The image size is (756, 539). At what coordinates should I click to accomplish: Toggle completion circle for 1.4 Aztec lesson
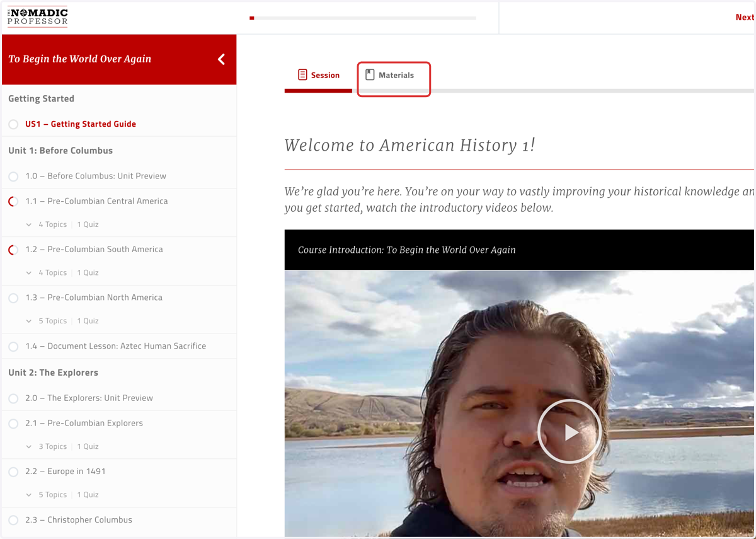(13, 347)
